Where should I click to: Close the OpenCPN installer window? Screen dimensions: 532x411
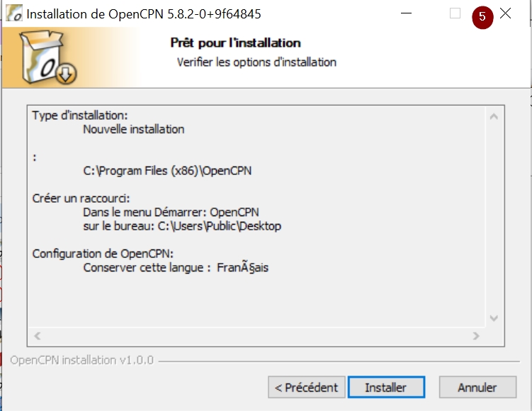pyautogui.click(x=506, y=13)
